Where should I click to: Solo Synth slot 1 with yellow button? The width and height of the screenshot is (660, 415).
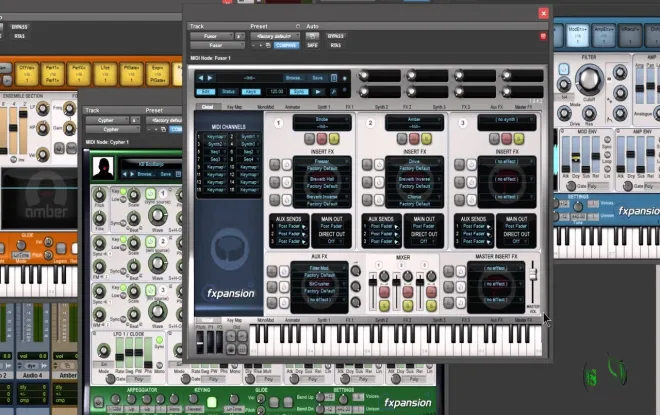pos(334,138)
